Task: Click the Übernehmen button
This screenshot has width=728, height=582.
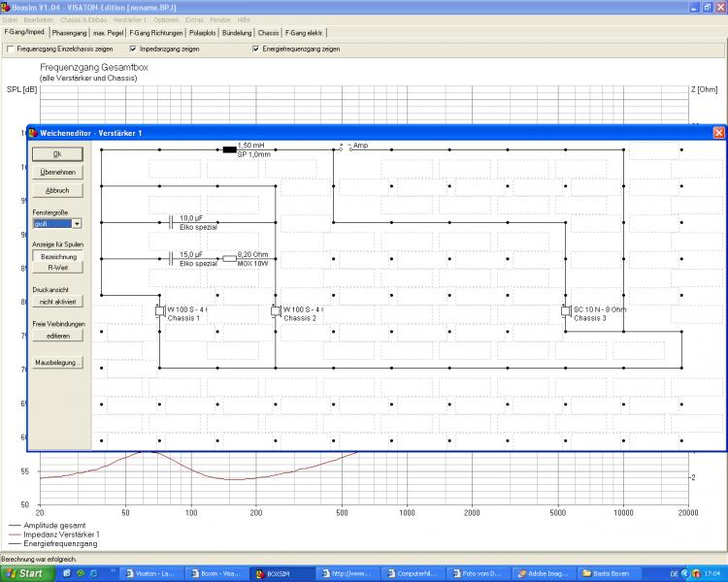Action: pyautogui.click(x=57, y=172)
